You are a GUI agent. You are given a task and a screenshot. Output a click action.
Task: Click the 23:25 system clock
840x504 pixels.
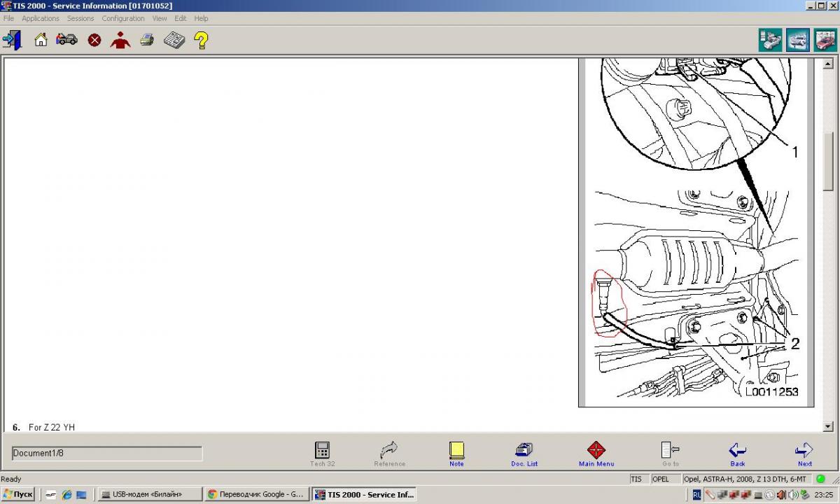click(824, 494)
